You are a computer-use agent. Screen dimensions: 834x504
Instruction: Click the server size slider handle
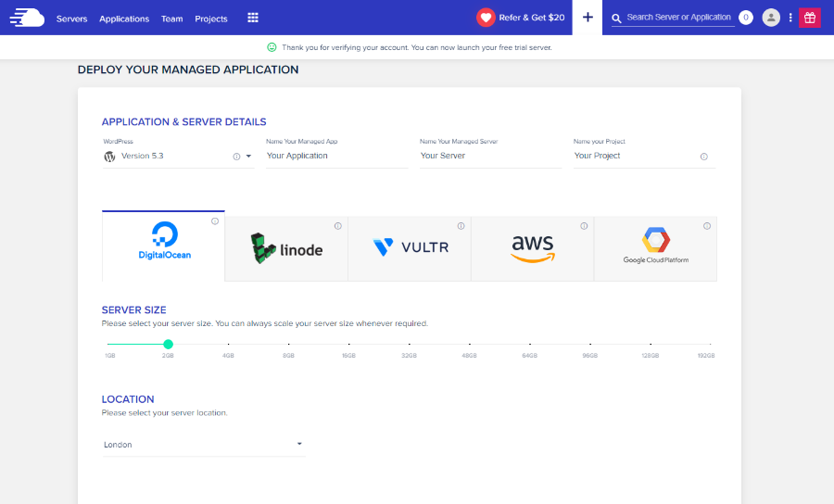point(168,344)
